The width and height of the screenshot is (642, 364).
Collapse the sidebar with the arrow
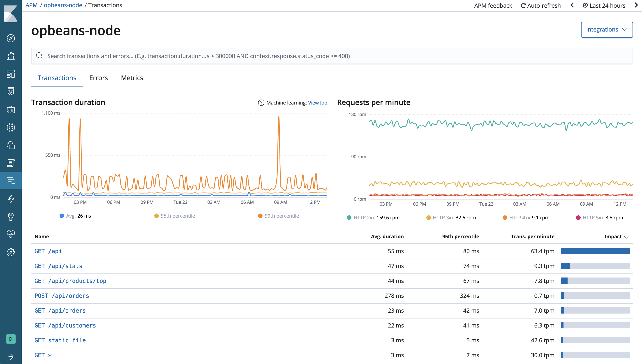click(11, 357)
